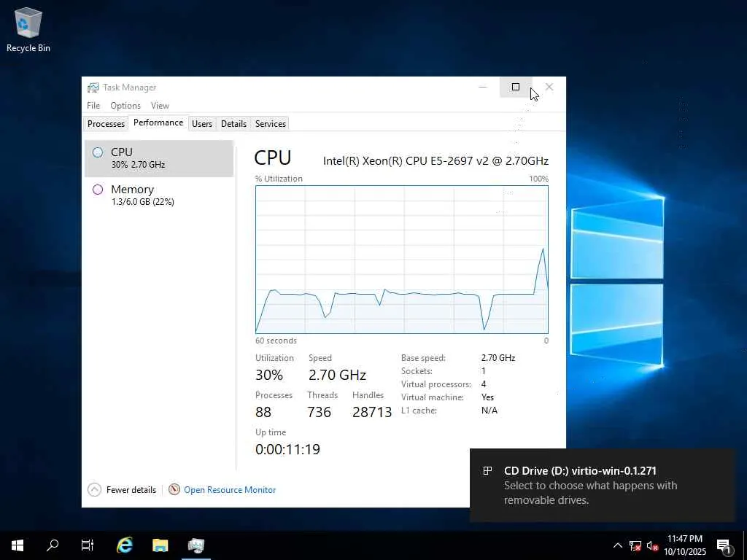Open Task View on taskbar
This screenshot has height=560, width=747.
point(88,545)
